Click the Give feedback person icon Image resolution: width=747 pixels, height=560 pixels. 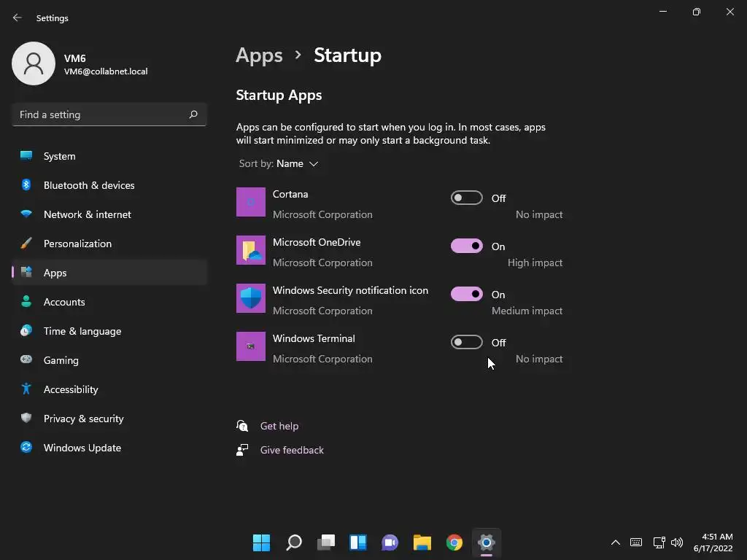[x=242, y=450]
